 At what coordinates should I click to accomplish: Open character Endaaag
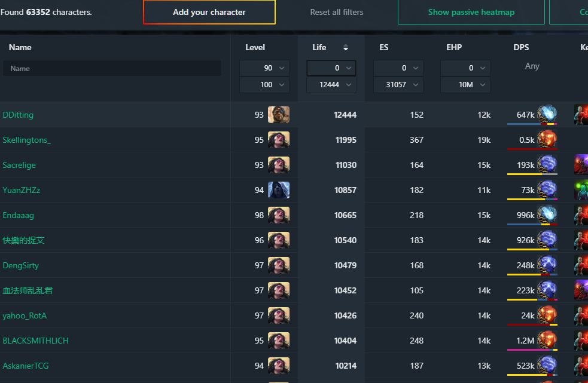(x=18, y=215)
